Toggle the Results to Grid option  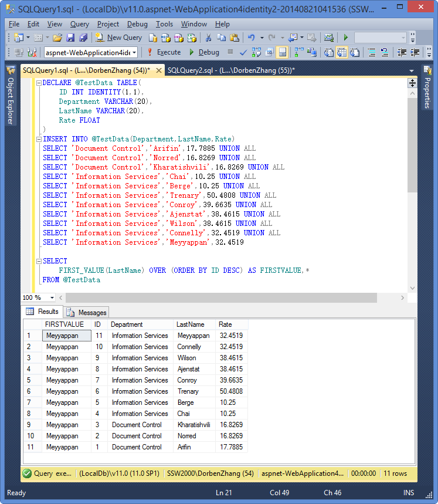pos(341,52)
